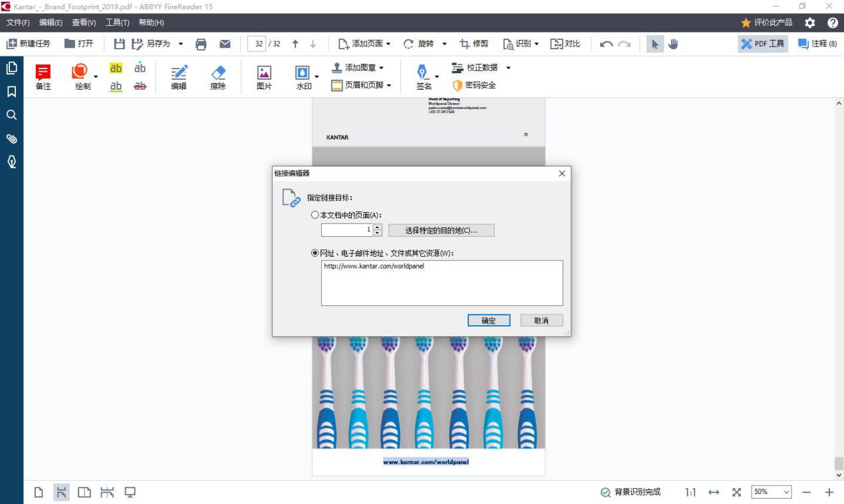844x504 pixels.
Task: Select the Draw (绘制) tool
Action: (x=80, y=77)
